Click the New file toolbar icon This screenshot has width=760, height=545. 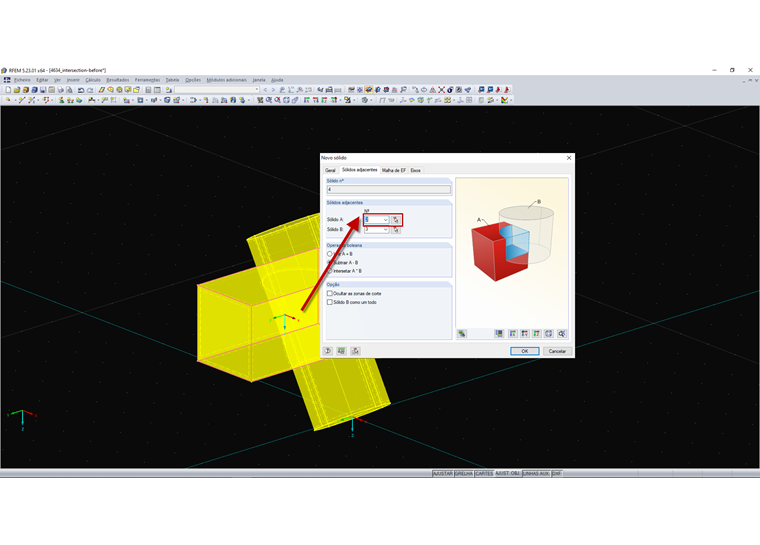8,90
